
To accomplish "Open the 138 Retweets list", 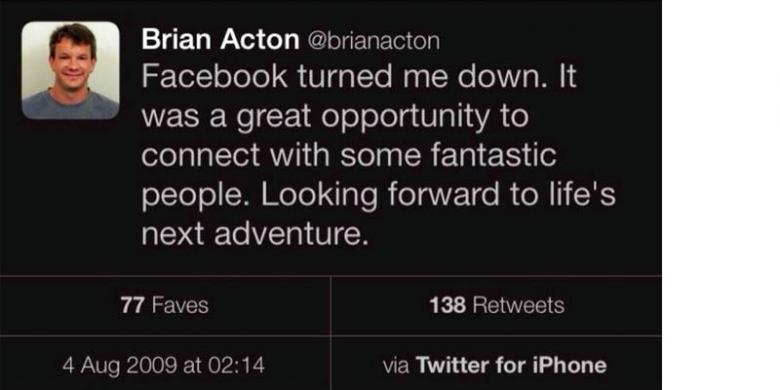I will 497,305.
